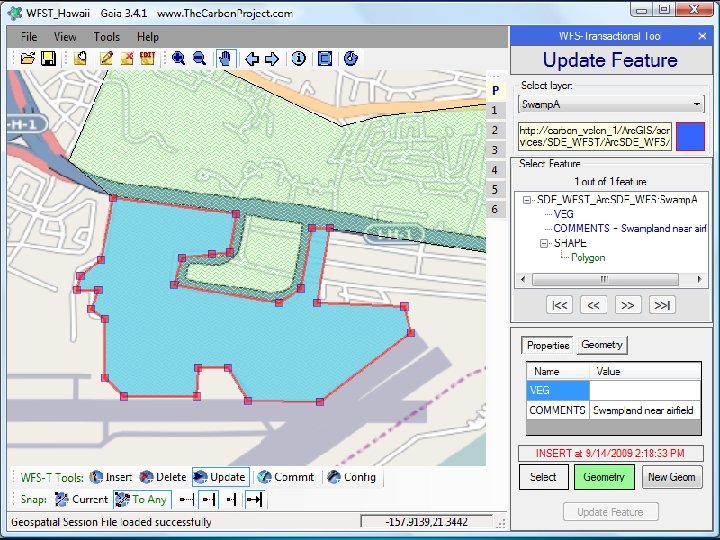This screenshot has height=540, width=720.
Task: Open the Tools menu
Action: pos(107,37)
